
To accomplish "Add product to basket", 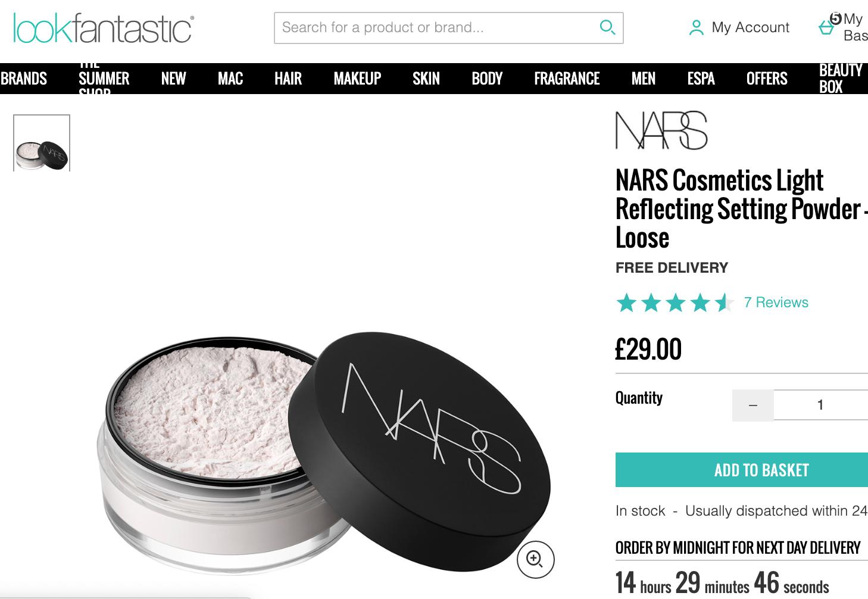I will point(742,470).
